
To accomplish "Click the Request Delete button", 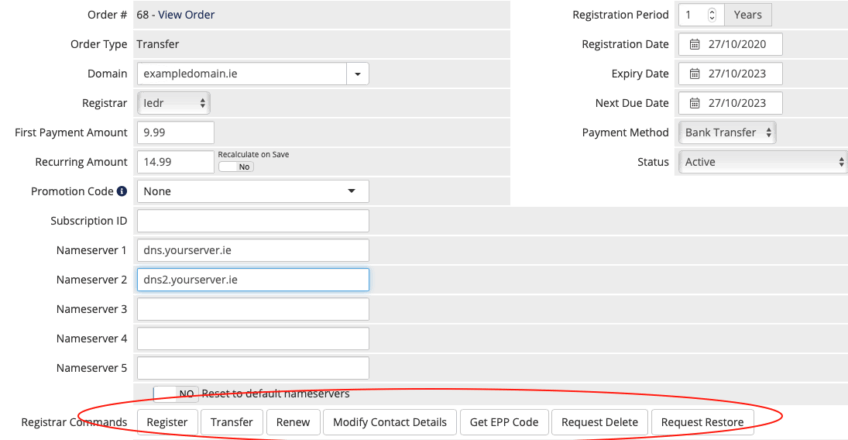I will [x=600, y=422].
